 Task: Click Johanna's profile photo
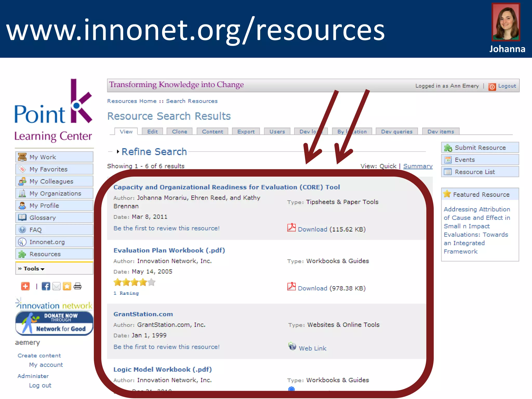click(506, 22)
